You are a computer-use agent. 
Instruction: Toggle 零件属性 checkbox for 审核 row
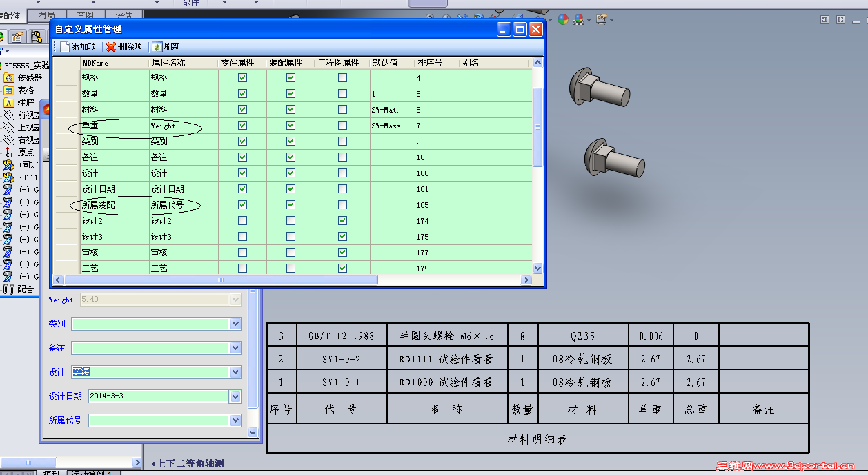[242, 253]
